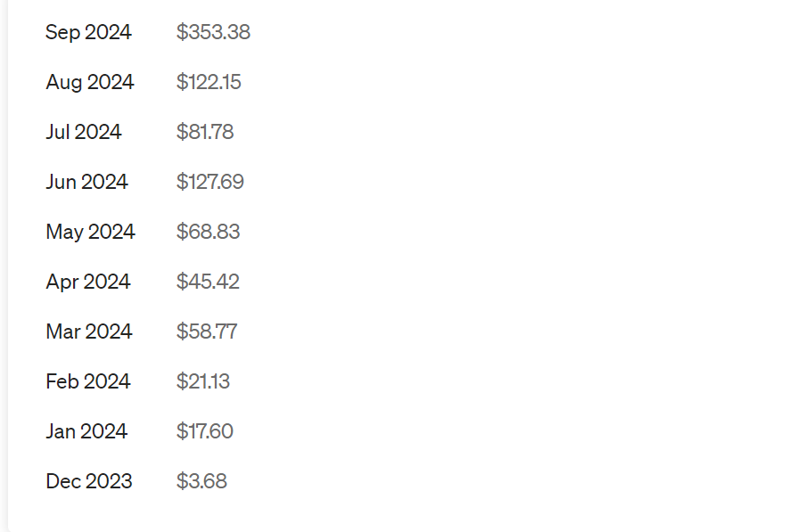The image size is (797, 532).
Task: Click the $68.83 amount
Action: [208, 231]
